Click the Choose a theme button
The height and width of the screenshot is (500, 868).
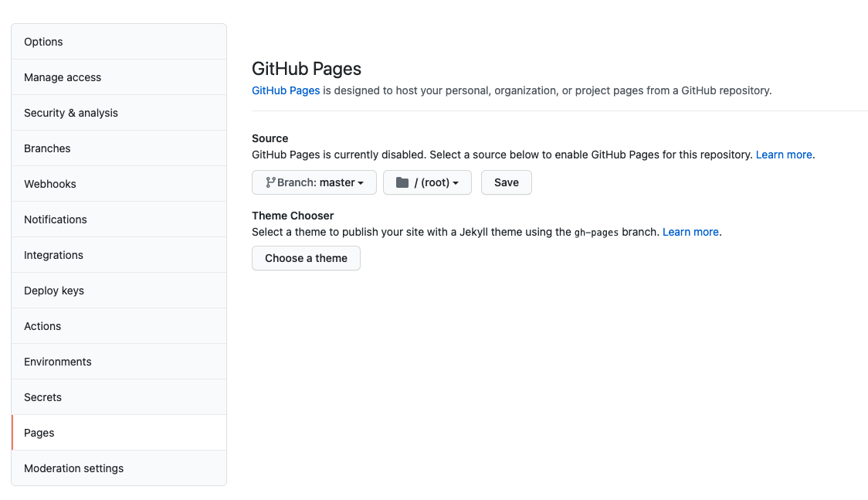(x=306, y=258)
